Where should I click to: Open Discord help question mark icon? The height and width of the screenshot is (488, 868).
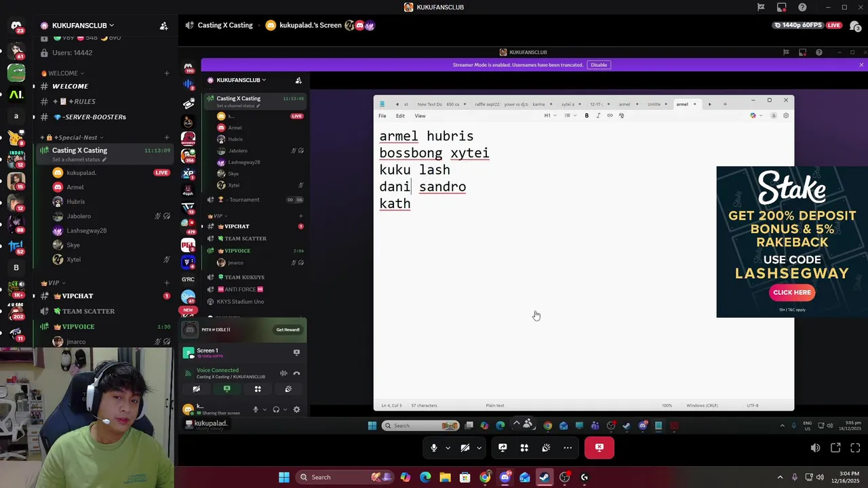(803, 7)
